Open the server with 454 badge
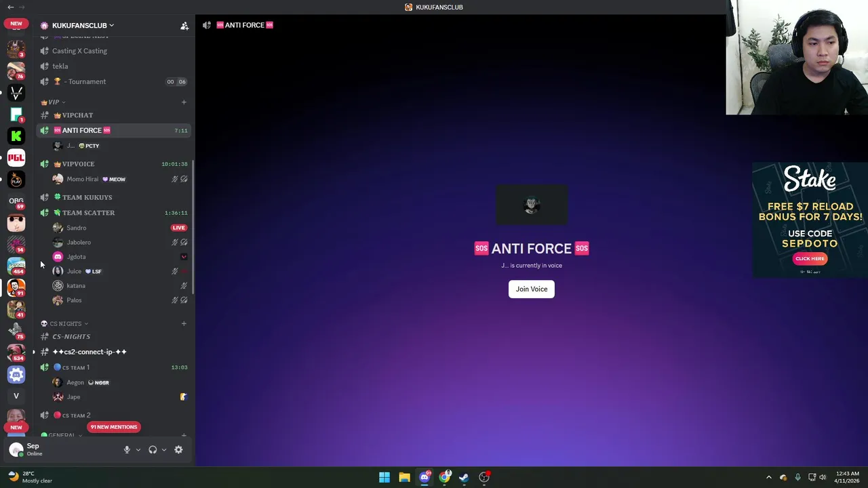868x488 pixels. click(16, 266)
